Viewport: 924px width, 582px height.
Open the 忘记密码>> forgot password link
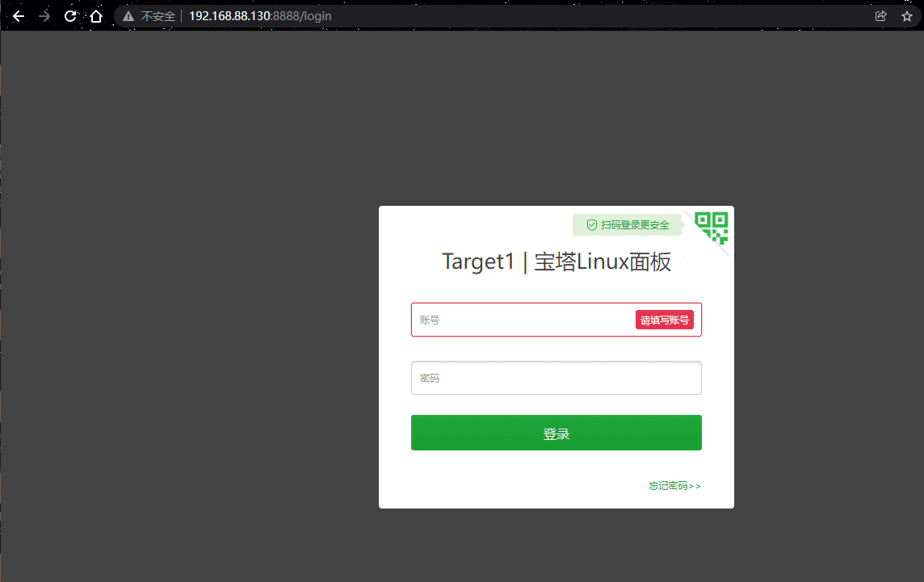[x=674, y=486]
